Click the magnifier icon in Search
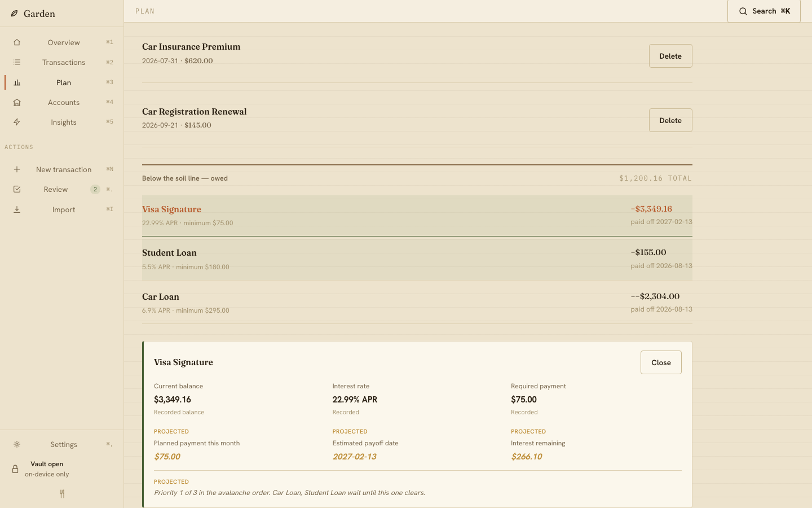 pyautogui.click(x=743, y=11)
